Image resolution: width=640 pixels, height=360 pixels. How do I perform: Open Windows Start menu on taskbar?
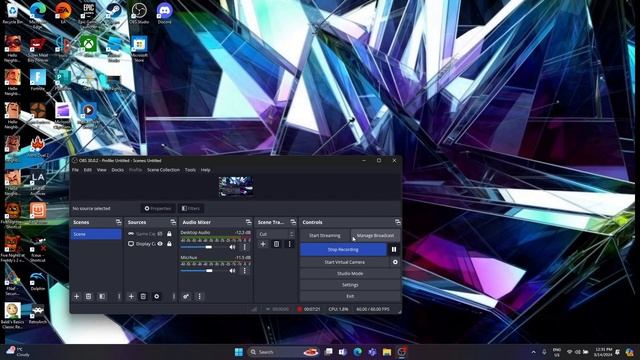pos(239,352)
